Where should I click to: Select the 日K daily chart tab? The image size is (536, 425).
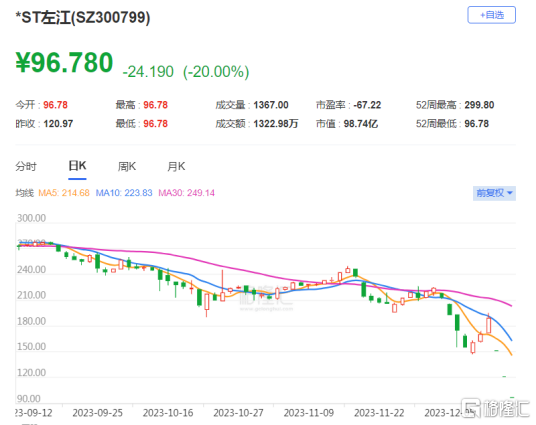tap(77, 166)
